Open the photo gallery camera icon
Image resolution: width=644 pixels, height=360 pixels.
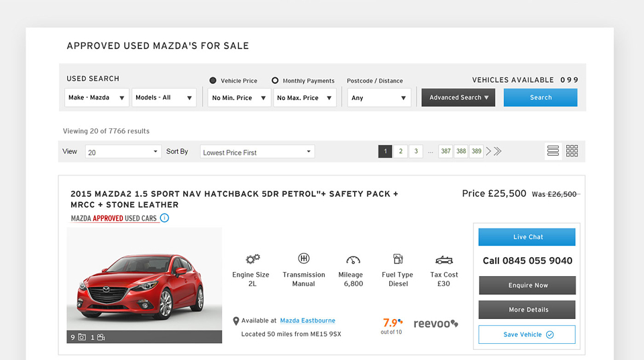(82, 337)
